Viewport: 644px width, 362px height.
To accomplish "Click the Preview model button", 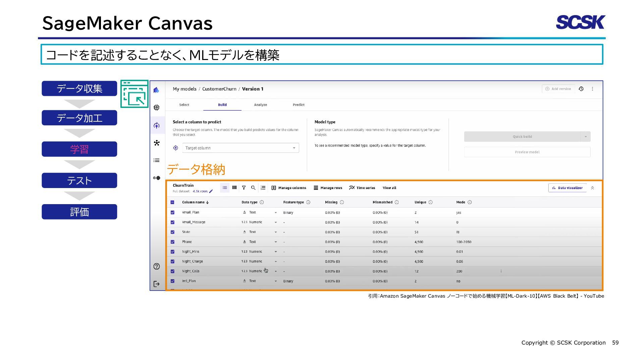I will pyautogui.click(x=527, y=152).
